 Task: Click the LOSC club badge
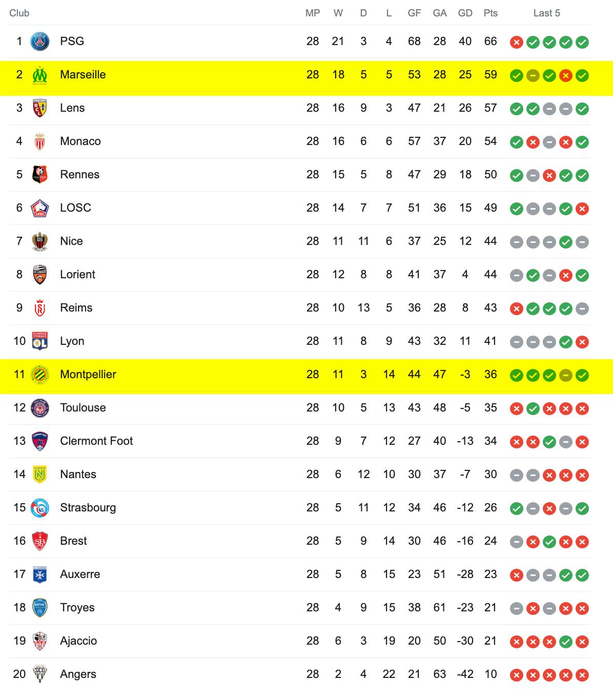coord(39,208)
